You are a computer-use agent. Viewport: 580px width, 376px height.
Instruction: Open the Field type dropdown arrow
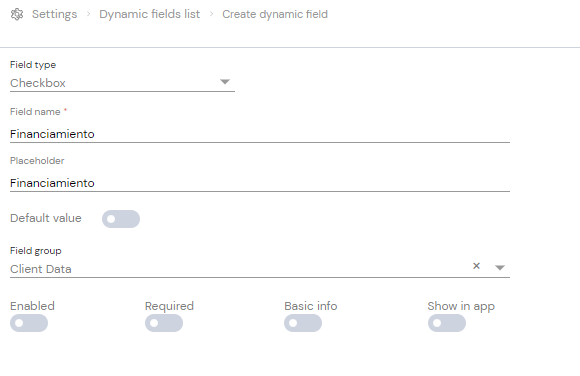tap(225, 81)
